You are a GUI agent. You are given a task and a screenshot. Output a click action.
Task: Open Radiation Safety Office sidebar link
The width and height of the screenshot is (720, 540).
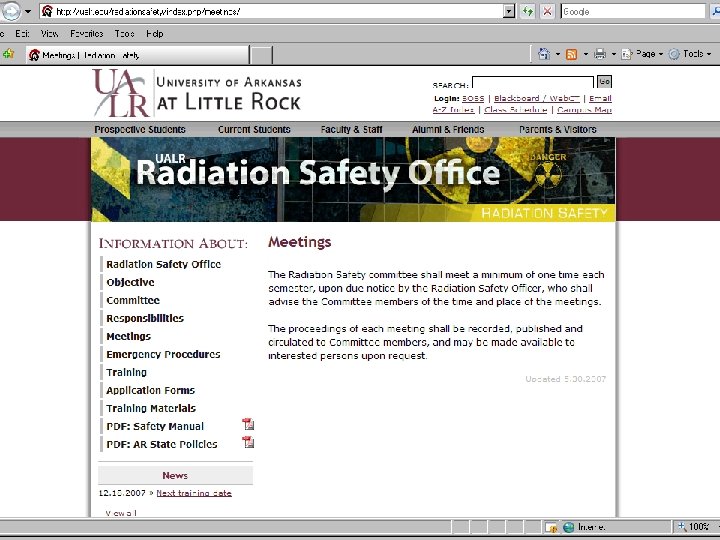(x=163, y=264)
